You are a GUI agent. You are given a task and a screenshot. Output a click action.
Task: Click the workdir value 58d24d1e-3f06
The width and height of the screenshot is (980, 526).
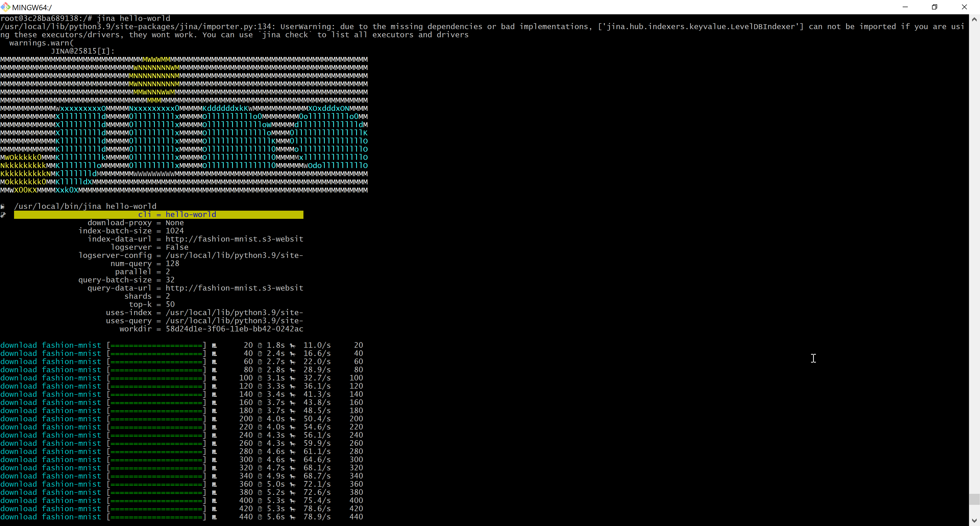(234, 329)
